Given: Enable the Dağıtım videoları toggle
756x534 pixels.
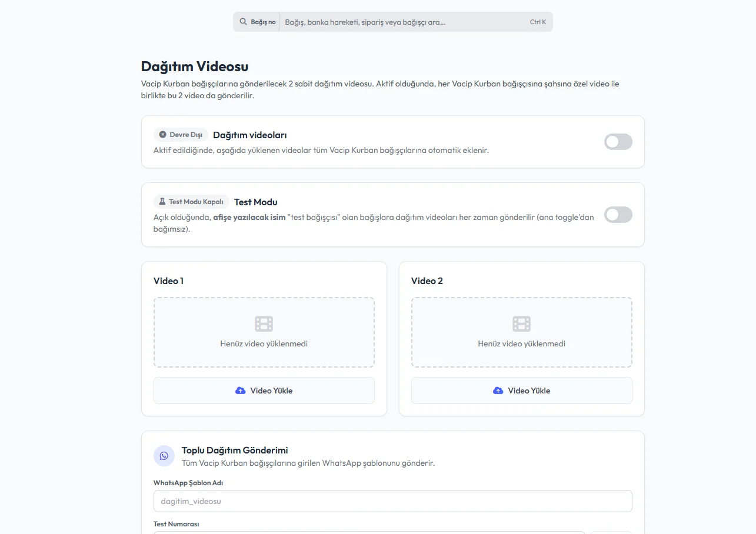Looking at the screenshot, I should point(618,142).
